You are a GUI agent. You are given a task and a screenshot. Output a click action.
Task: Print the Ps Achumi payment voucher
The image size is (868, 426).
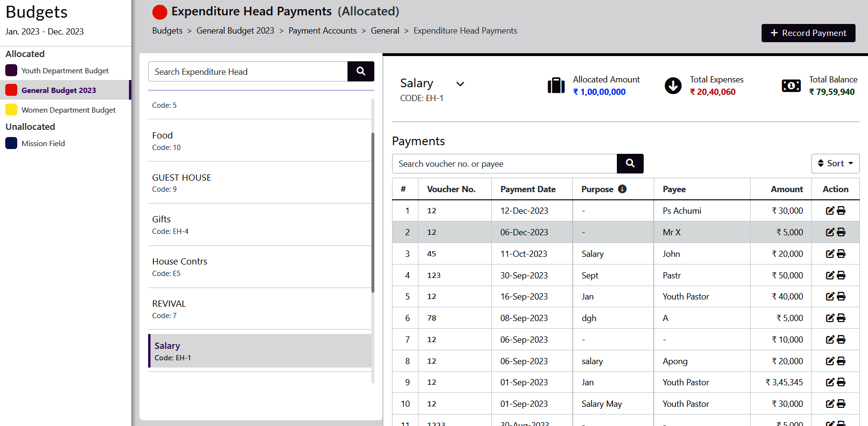coord(841,211)
